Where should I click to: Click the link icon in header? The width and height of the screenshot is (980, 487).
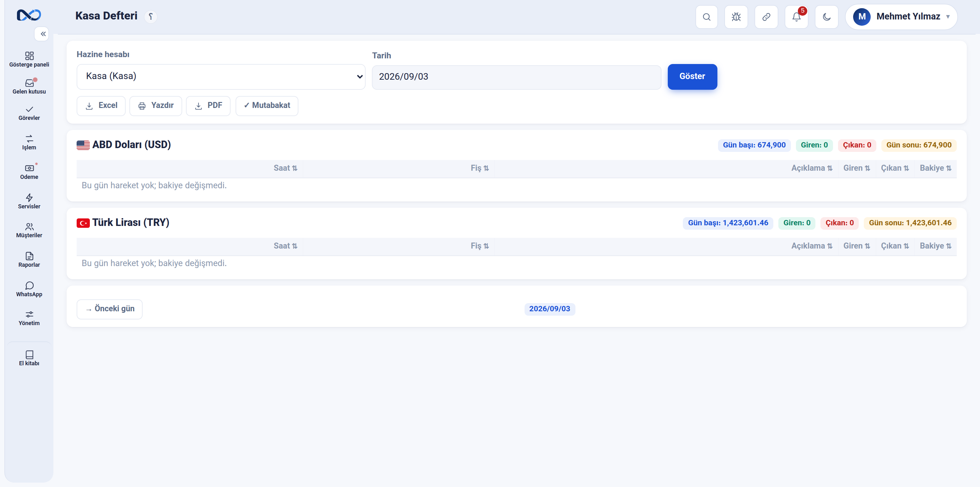(766, 17)
